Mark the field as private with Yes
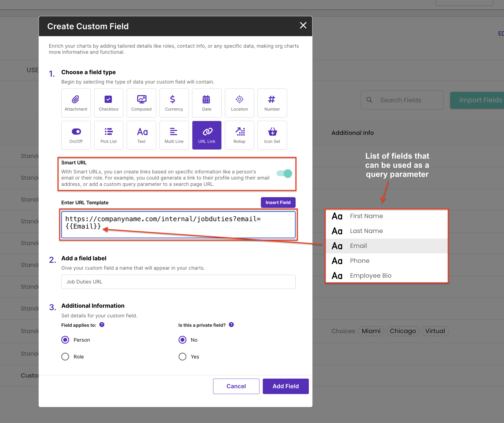The width and height of the screenshot is (504, 423). point(182,357)
